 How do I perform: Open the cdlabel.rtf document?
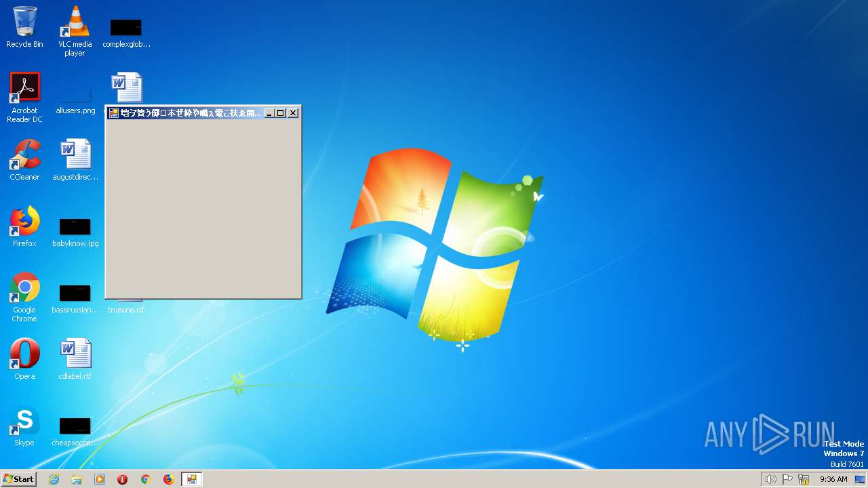click(x=75, y=359)
